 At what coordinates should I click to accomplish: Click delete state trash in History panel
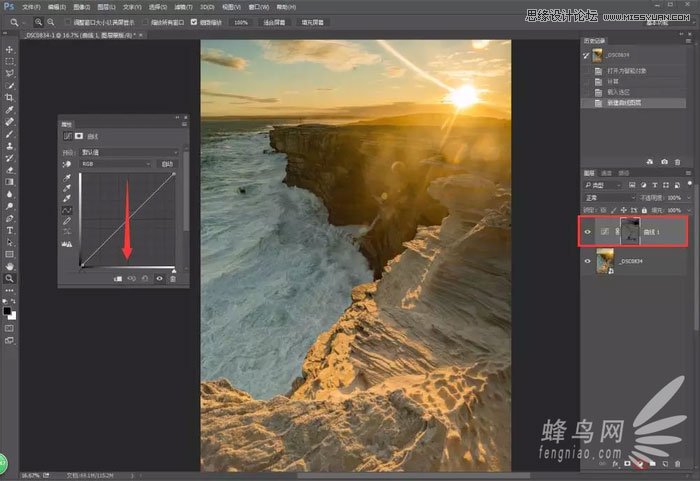pos(677,162)
